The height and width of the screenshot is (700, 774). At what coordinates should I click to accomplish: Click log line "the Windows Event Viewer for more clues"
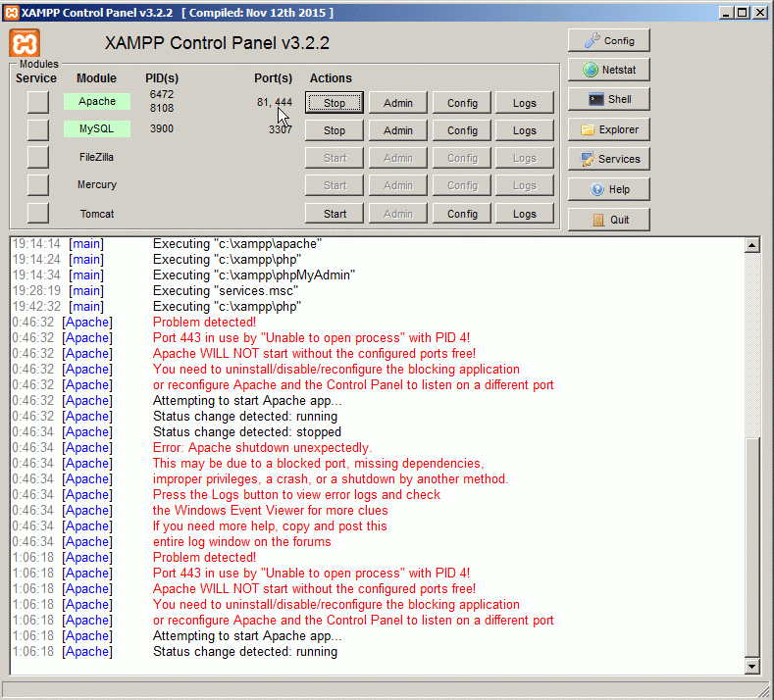pos(270,510)
